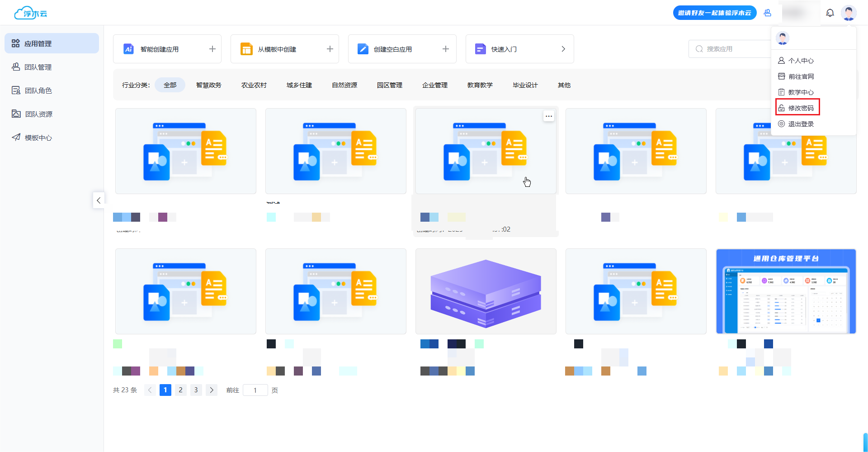Select 修改密码 from user menu
Image resolution: width=868 pixels, height=452 pixels.
coord(800,108)
